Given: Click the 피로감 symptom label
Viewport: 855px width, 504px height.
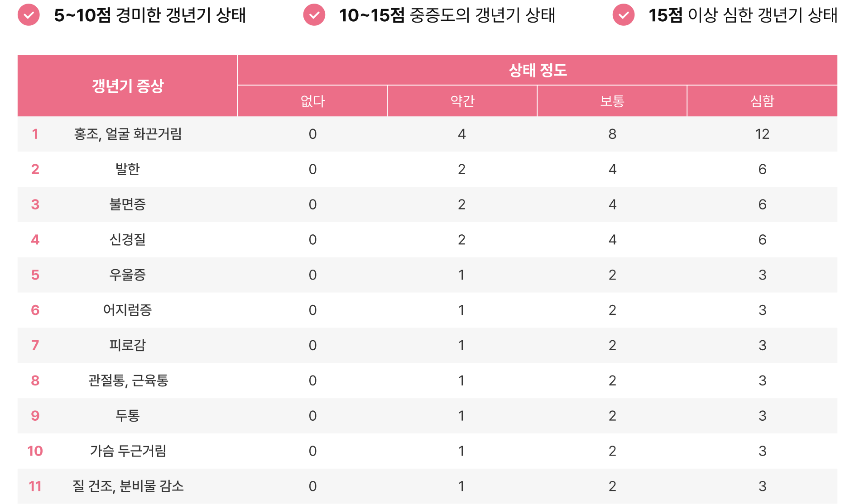Looking at the screenshot, I should 127,346.
